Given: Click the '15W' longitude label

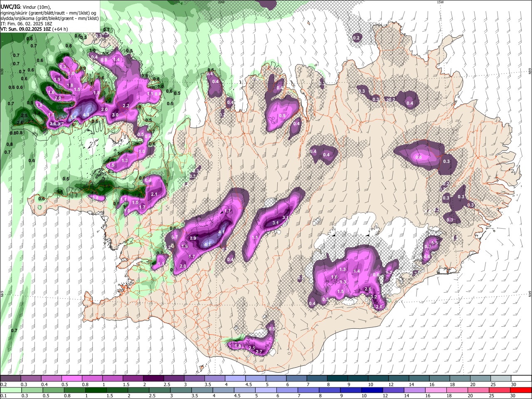Looking at the screenshot, I should tap(440, 2).
